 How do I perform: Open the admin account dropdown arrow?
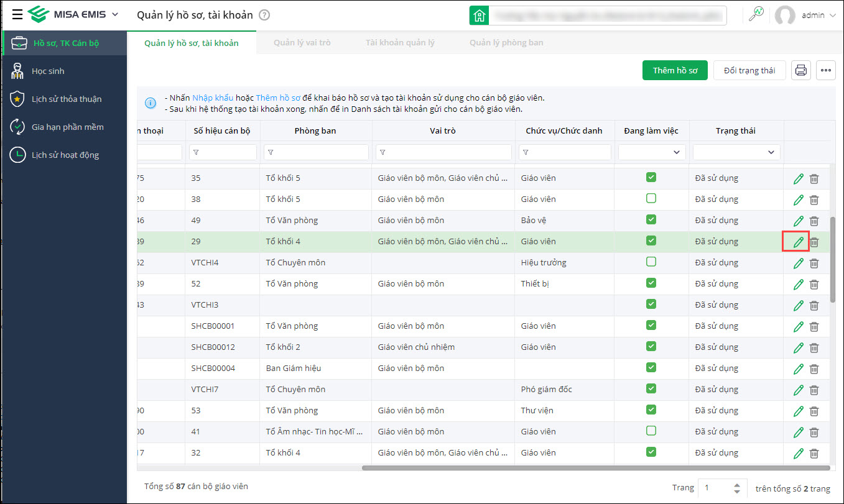point(833,16)
